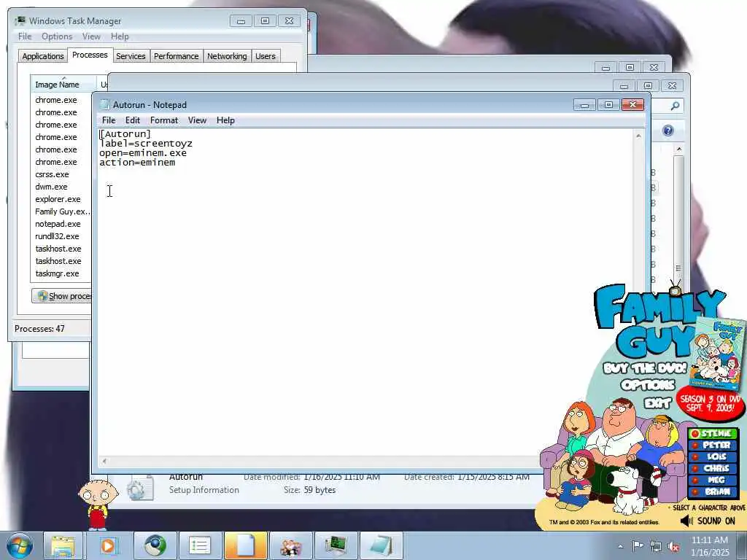Select Chris in the character list
The image size is (747, 560).
click(713, 468)
